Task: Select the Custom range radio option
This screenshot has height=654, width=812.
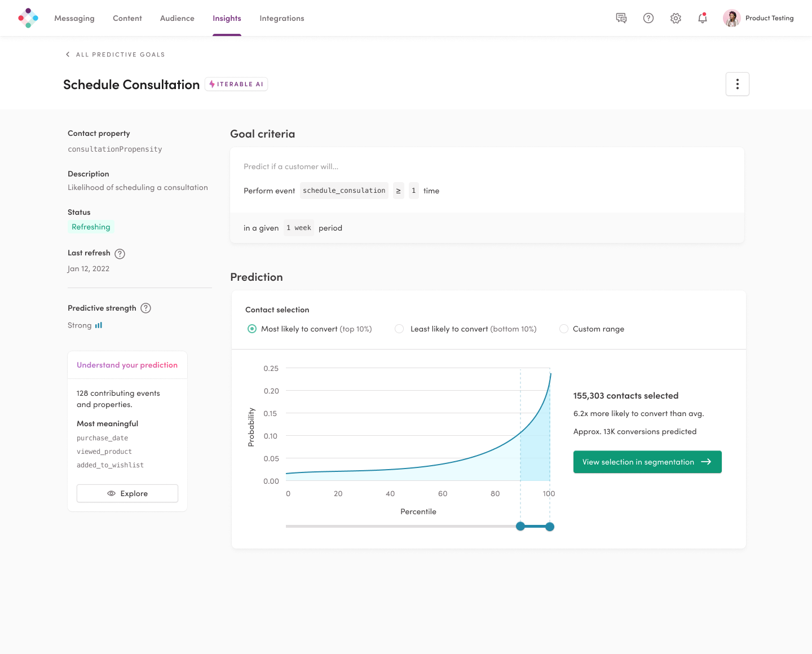Action: (563, 329)
